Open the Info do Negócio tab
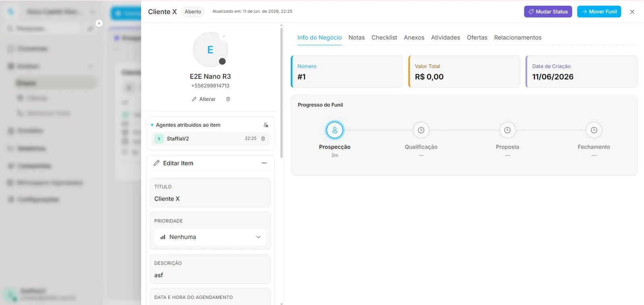Viewport: 644px width, 305px height. (320, 37)
